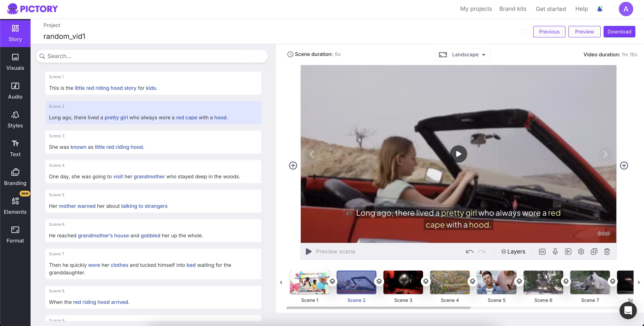
Task: Click Preview scene button
Action: (x=330, y=252)
